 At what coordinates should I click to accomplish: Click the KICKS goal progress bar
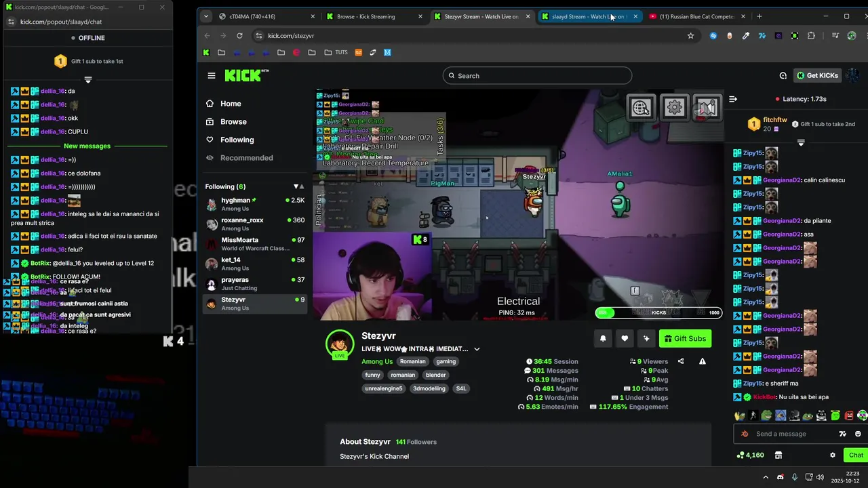(x=658, y=312)
